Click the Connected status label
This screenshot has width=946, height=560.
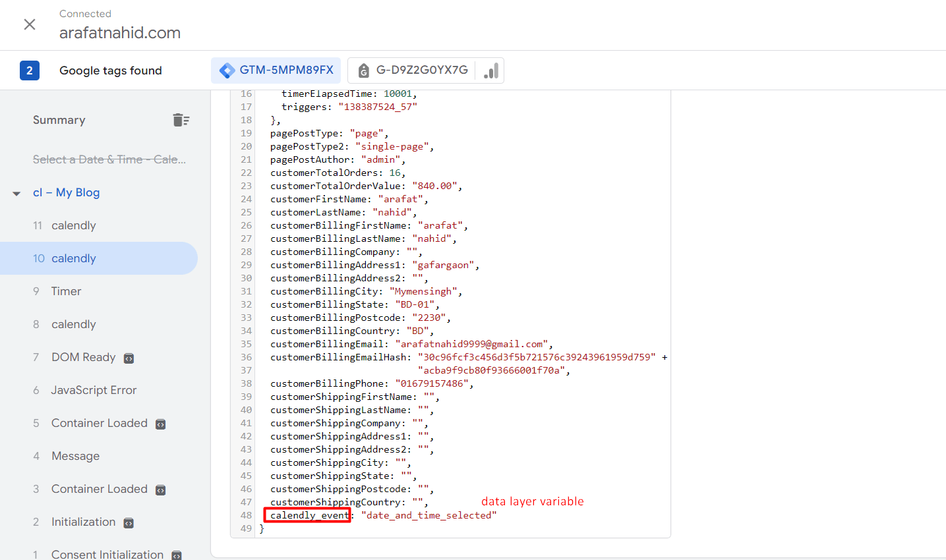85,14
